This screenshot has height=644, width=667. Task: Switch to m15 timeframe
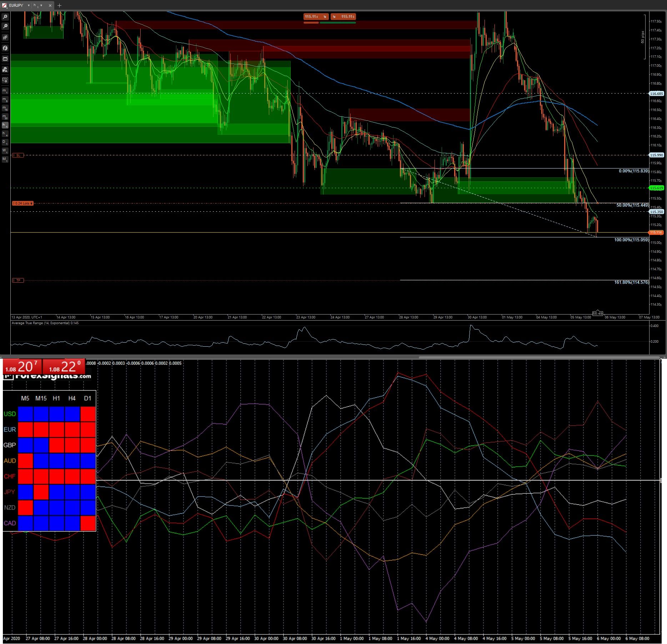coord(5,108)
